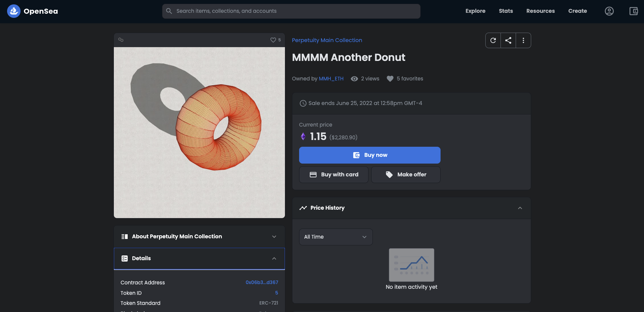The image size is (644, 312).
Task: Open the Stats menu
Action: 506,11
